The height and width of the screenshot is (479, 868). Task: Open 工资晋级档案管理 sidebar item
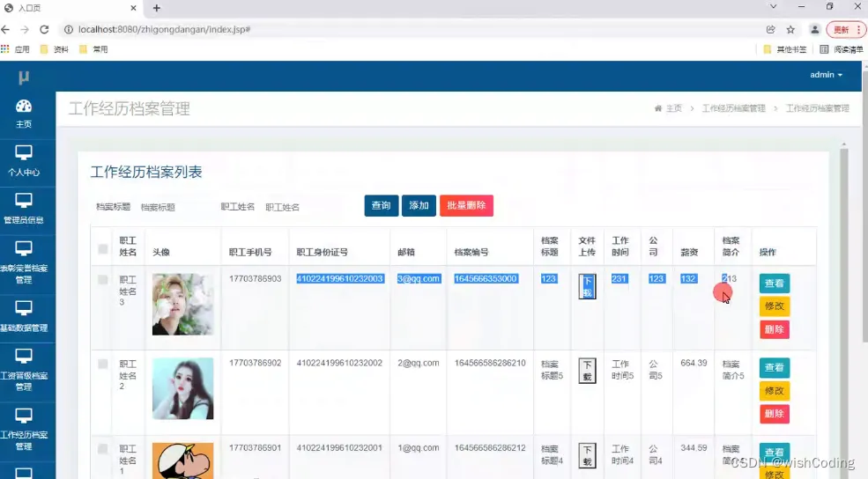point(24,370)
